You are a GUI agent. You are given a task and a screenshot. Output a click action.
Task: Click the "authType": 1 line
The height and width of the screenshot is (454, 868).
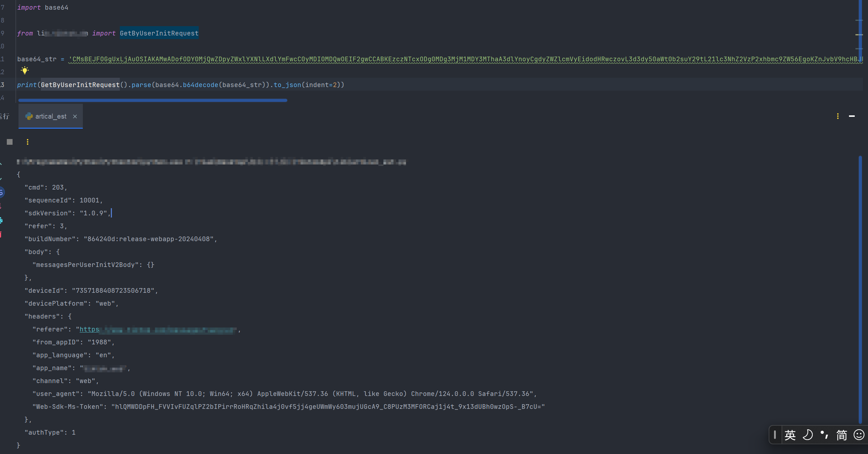coord(50,433)
